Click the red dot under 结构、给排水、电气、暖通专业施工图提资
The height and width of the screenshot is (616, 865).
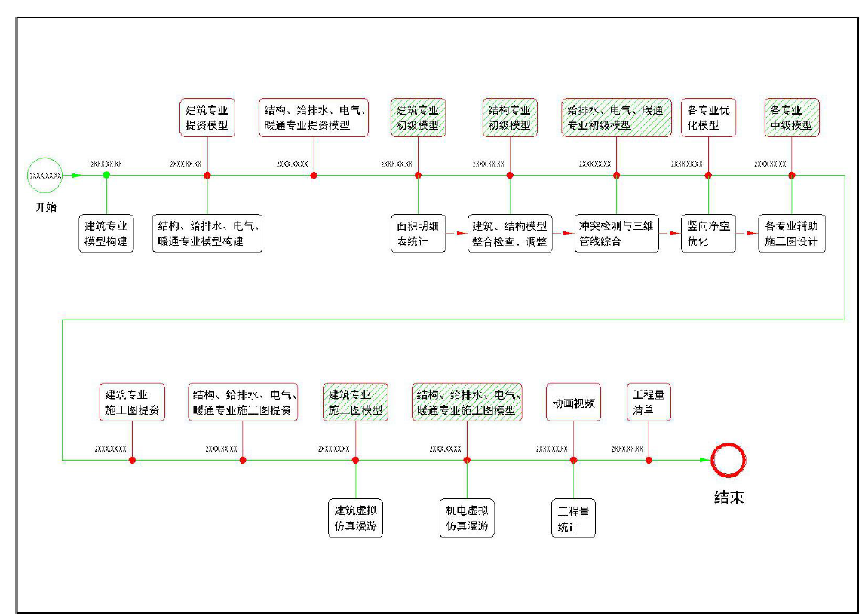click(243, 460)
